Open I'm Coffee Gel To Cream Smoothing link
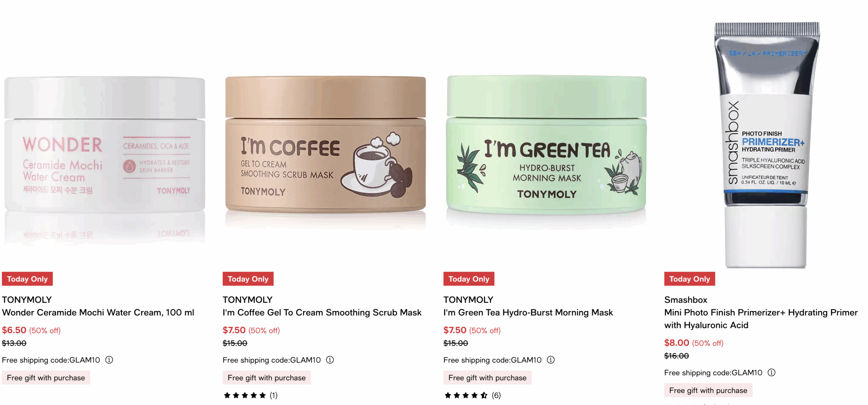868x405 pixels. click(x=322, y=312)
